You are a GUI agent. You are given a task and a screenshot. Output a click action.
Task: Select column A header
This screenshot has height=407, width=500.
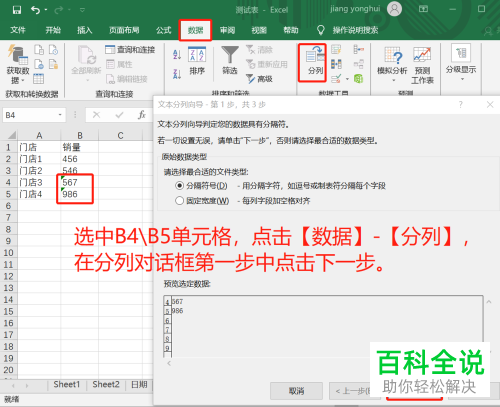[39, 135]
